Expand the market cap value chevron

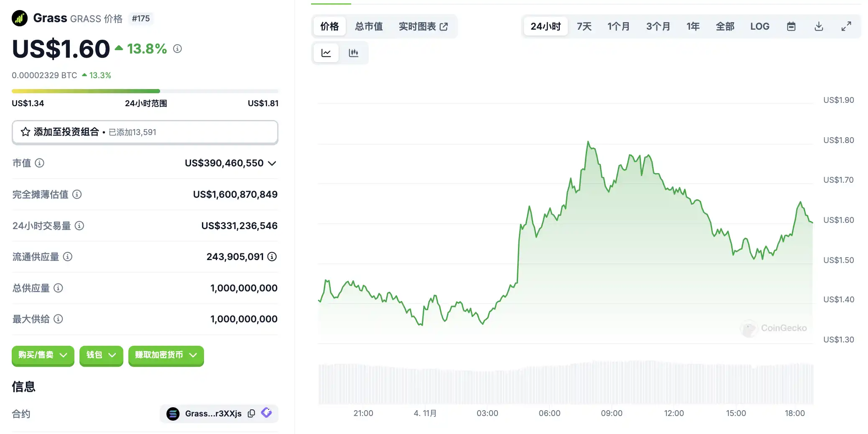[272, 163]
